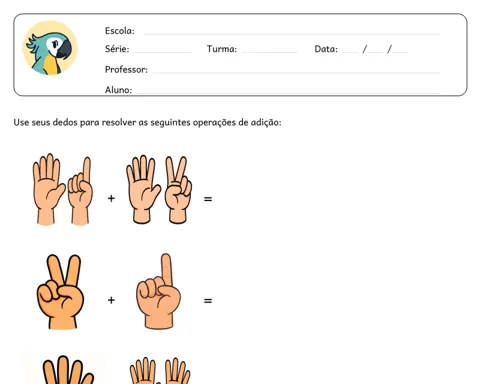Click the Escola blank line
The height and width of the screenshot is (384, 480).
pos(292,34)
